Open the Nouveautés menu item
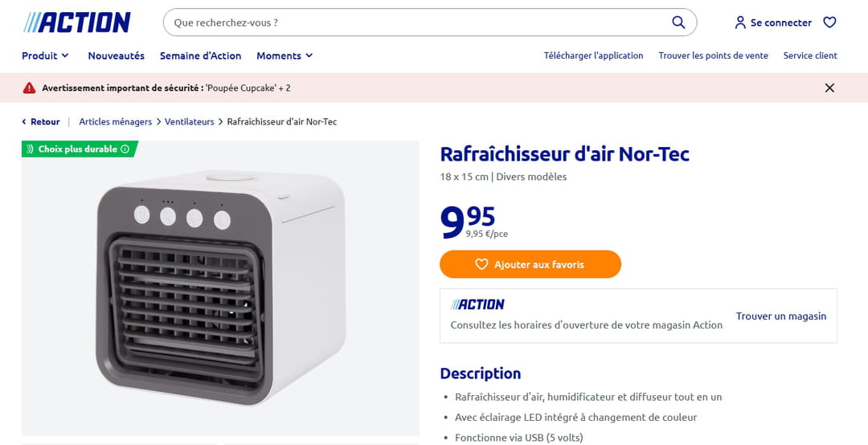The width and height of the screenshot is (868, 445). [x=117, y=55]
